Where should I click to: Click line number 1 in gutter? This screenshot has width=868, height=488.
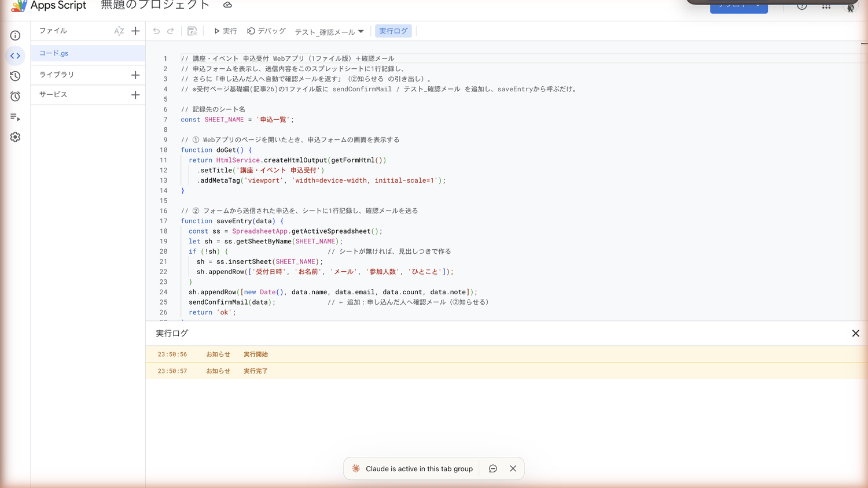coord(165,58)
